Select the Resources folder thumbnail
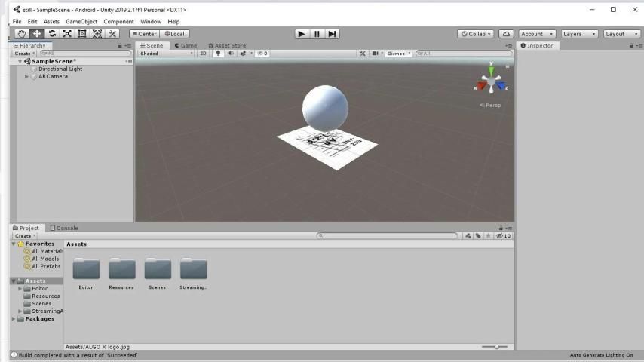 tap(121, 269)
